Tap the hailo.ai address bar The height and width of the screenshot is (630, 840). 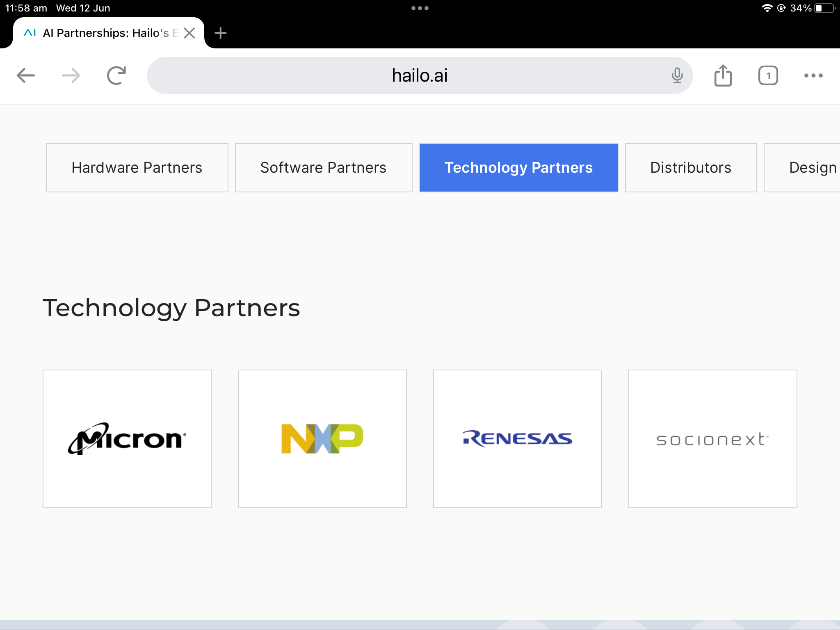(x=420, y=75)
